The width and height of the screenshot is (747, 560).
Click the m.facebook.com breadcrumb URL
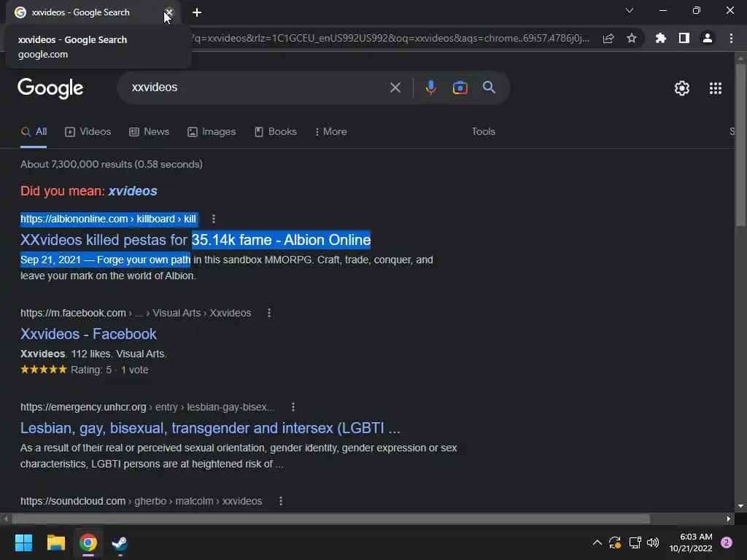click(136, 313)
